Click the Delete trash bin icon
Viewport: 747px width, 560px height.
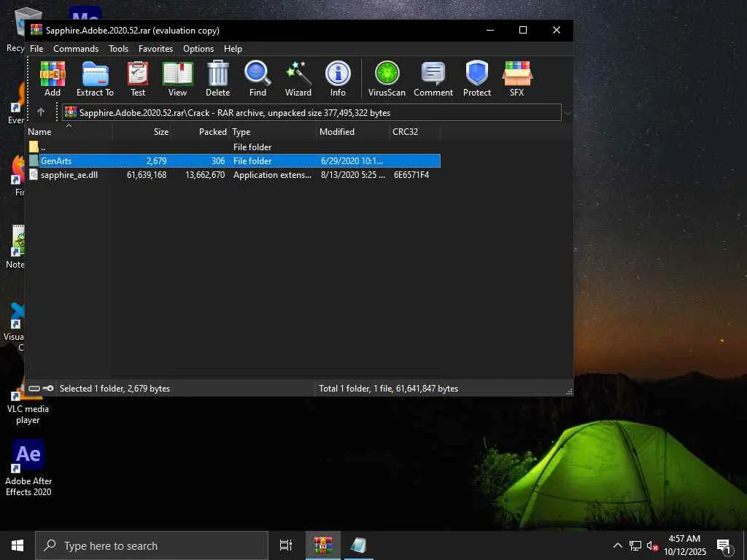(217, 79)
